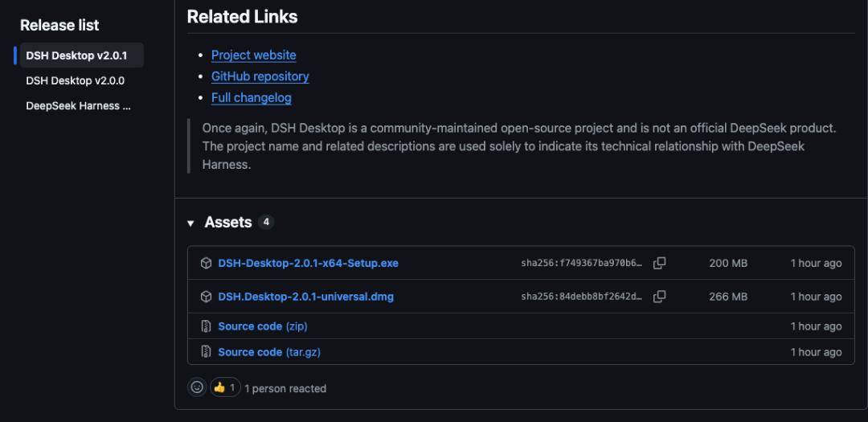Download Source code (tar.gz)
Viewport: 868px width, 422px height.
pyautogui.click(x=269, y=352)
